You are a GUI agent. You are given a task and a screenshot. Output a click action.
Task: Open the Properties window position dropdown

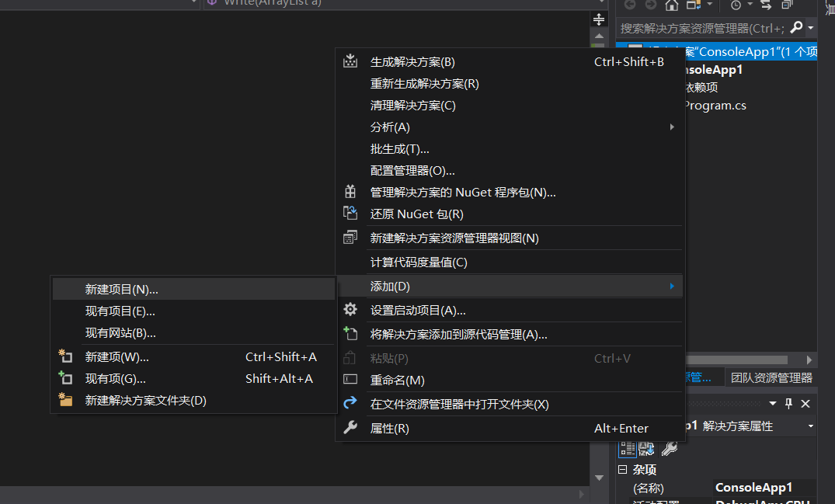click(x=773, y=403)
